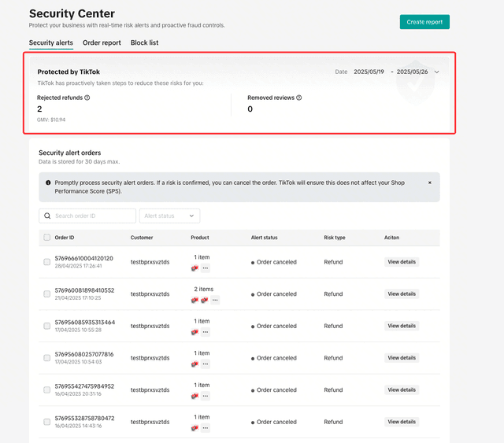Click the timestamp 28/04/2025 17:26:41
The height and width of the screenshot is (443, 504).
78,266
